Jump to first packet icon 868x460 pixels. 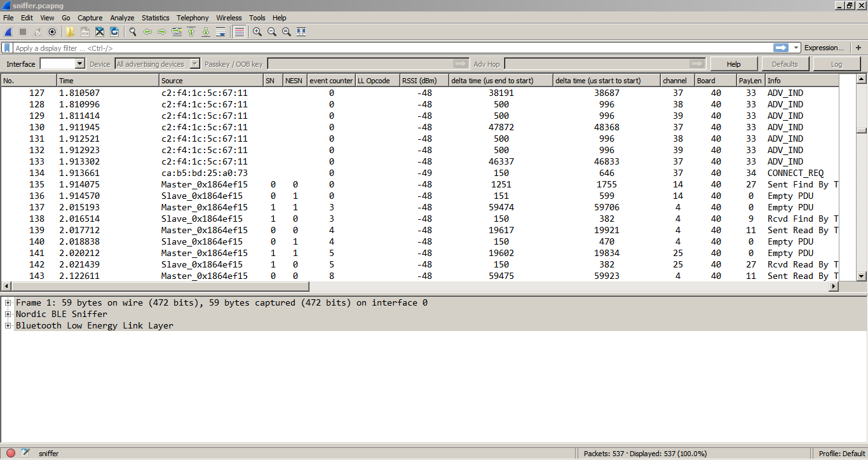click(191, 32)
